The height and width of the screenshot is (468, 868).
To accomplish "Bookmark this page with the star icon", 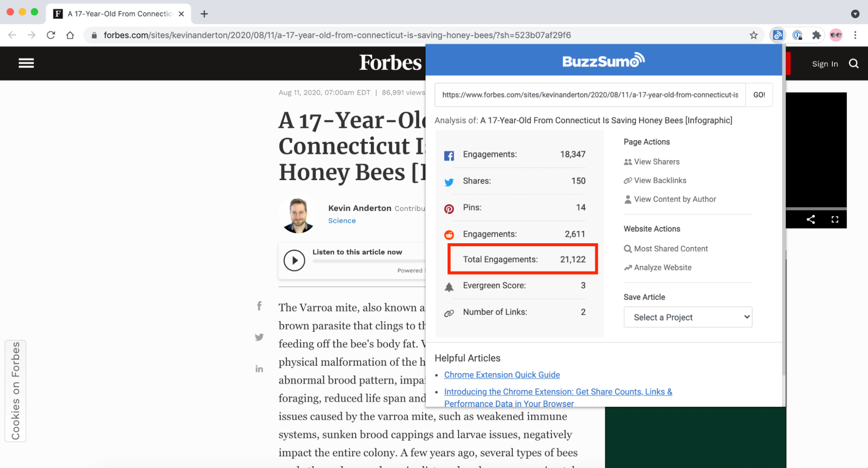I will tap(753, 35).
